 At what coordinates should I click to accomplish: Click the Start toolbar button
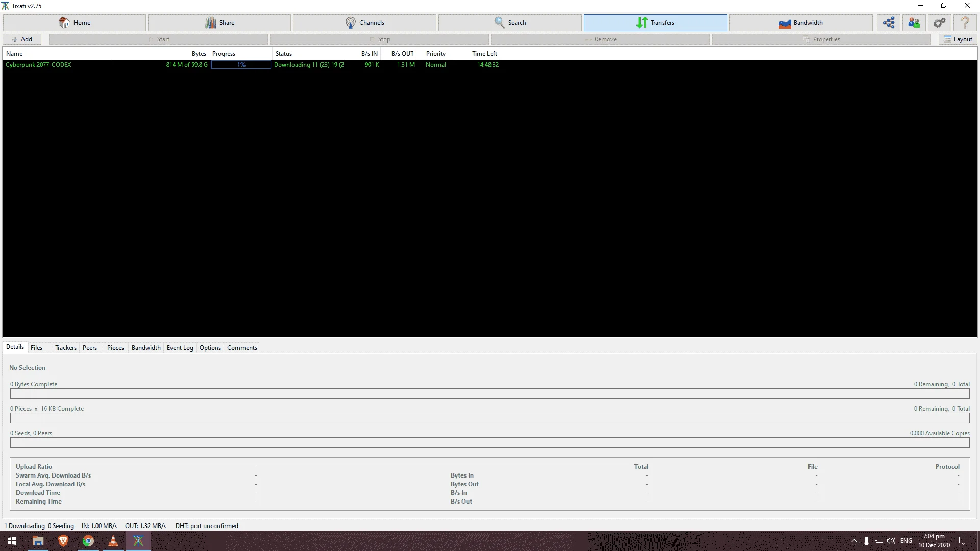[x=158, y=39]
